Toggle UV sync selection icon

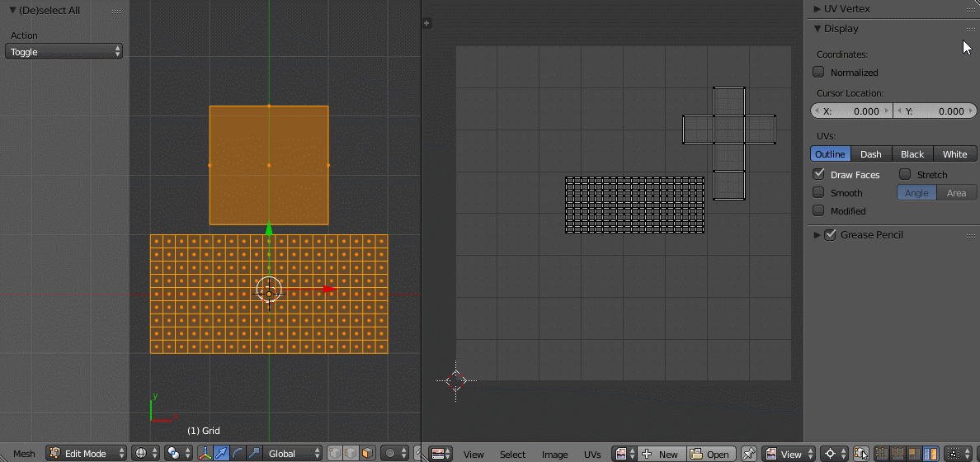coord(860,454)
